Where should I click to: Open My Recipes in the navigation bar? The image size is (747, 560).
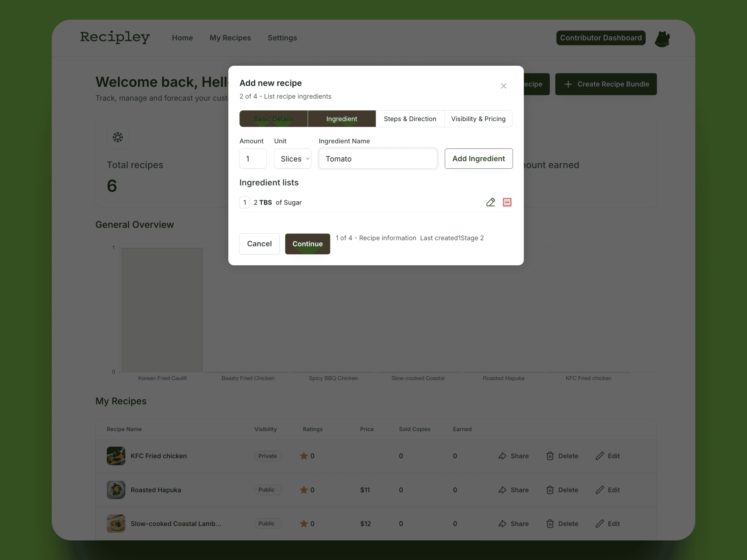[230, 38]
